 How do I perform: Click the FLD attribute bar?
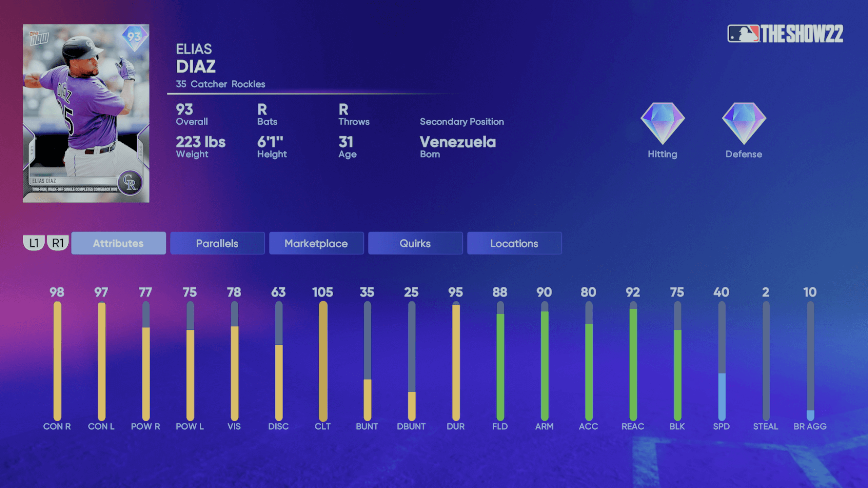499,358
